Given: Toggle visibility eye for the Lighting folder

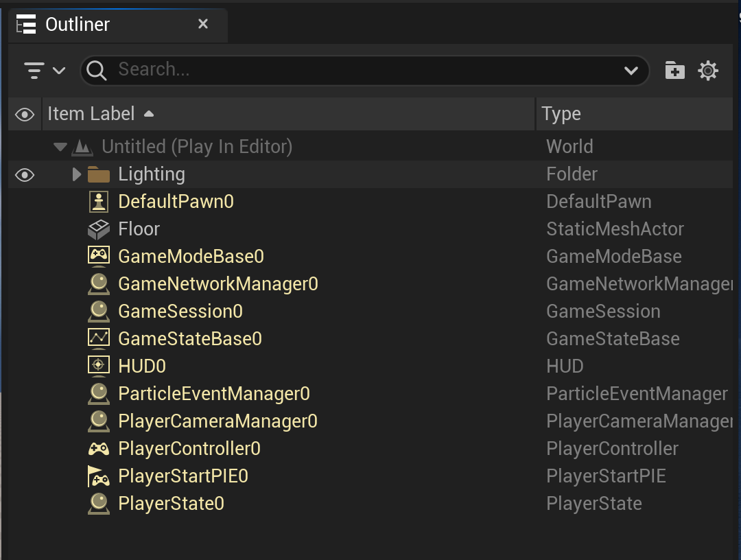Looking at the screenshot, I should (25, 175).
